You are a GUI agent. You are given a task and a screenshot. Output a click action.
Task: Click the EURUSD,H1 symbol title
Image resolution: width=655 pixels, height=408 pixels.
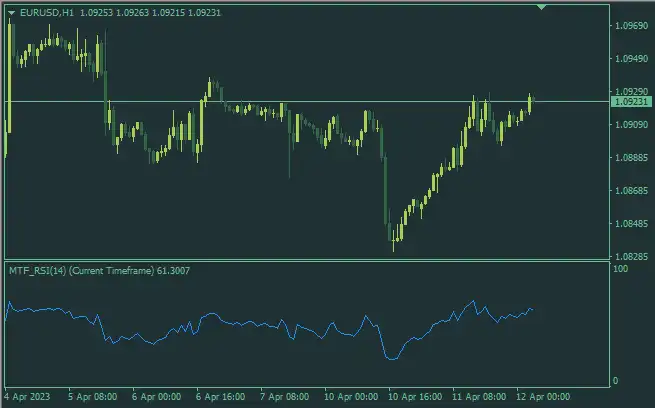47,13
